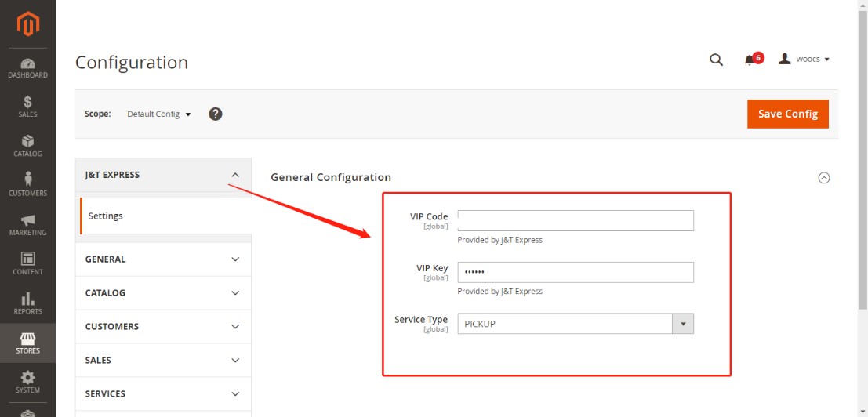This screenshot has width=868, height=417.
Task: Click the General Configuration heading
Action: pos(331,177)
